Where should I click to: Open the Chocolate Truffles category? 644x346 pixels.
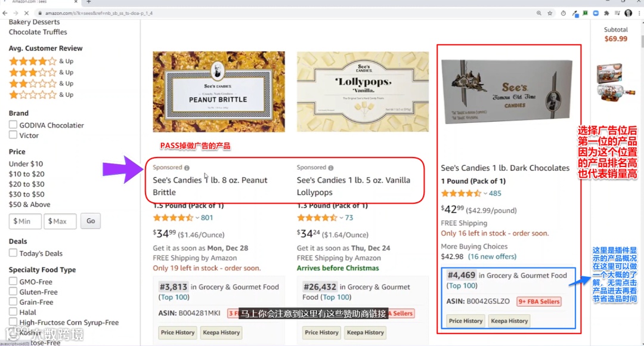(38, 32)
